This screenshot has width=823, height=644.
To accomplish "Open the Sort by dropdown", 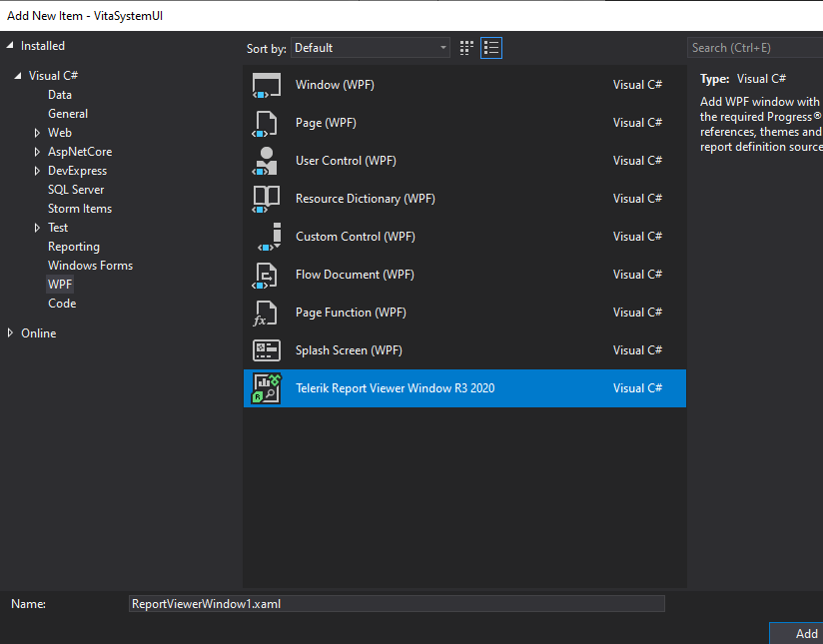I will pyautogui.click(x=371, y=48).
